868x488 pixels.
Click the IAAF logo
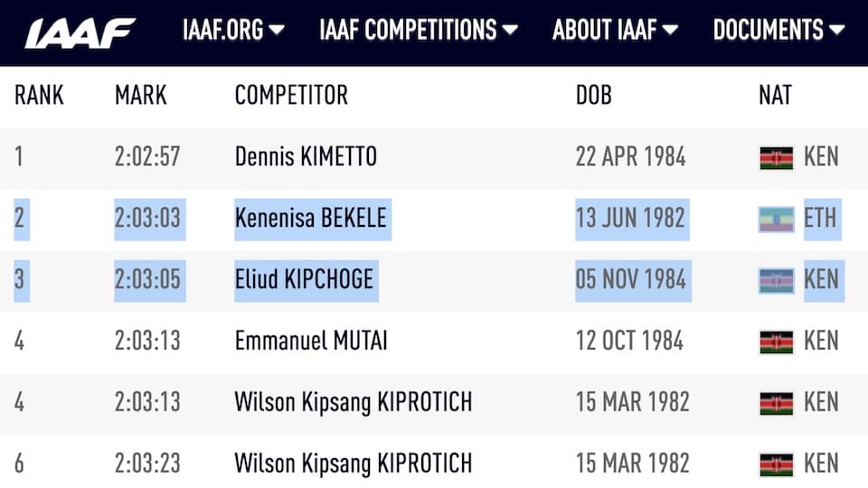[80, 33]
